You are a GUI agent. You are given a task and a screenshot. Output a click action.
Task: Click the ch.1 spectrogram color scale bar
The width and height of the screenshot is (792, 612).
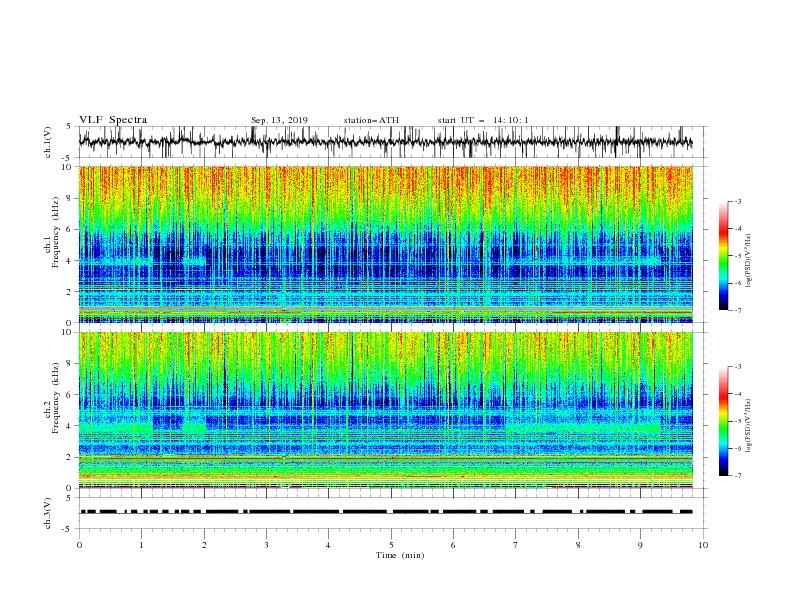[x=723, y=256]
